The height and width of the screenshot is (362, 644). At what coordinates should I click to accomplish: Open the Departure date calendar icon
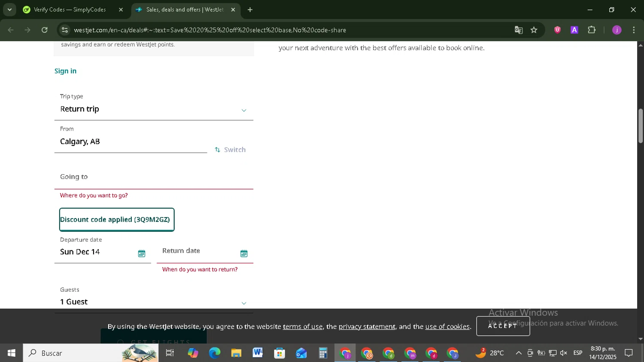142,254
